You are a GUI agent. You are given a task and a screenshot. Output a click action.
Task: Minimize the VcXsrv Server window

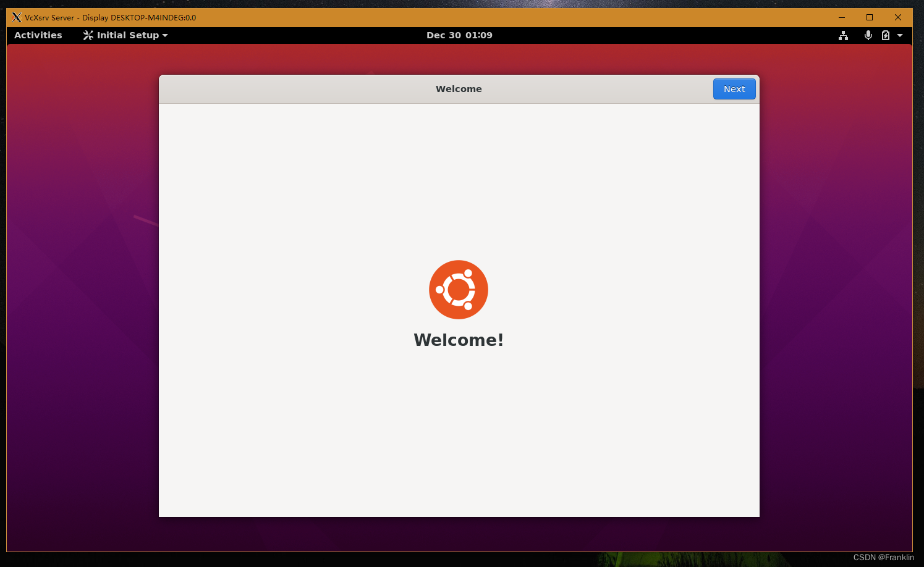tap(841, 17)
